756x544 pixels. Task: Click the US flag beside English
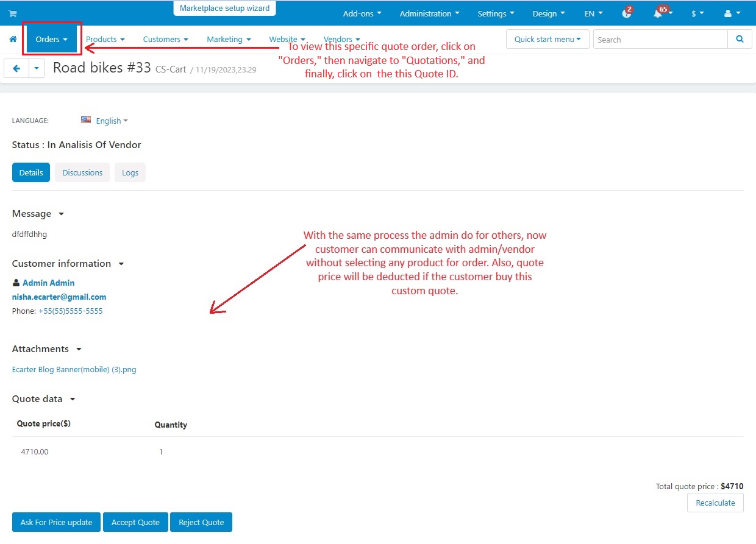[87, 120]
